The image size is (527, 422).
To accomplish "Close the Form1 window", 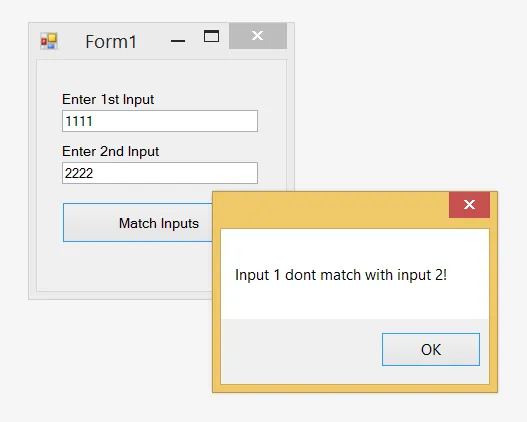I will (x=258, y=36).
